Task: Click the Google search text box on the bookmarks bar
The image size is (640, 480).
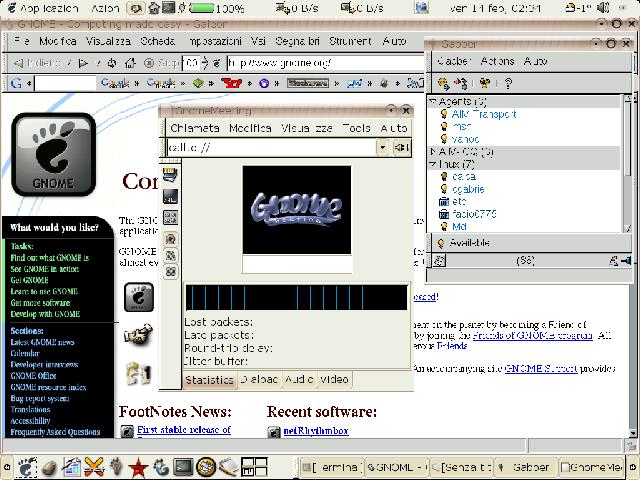Action: 65,83
